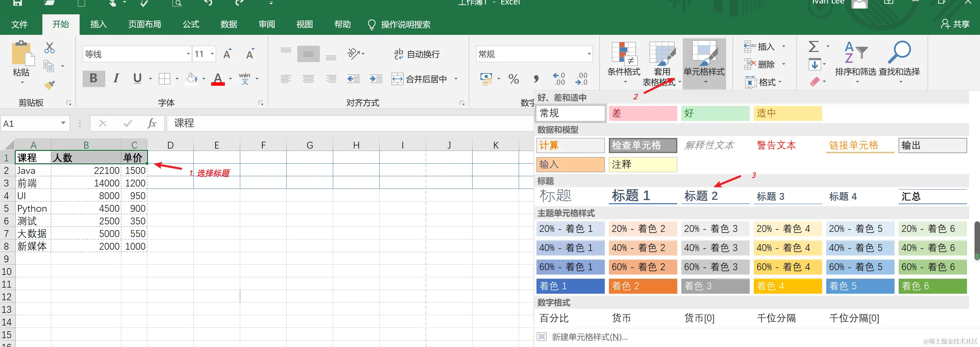Viewport: 980px width, 347px height.
Task: Switch to the Data (数据) tab
Action: click(x=229, y=24)
